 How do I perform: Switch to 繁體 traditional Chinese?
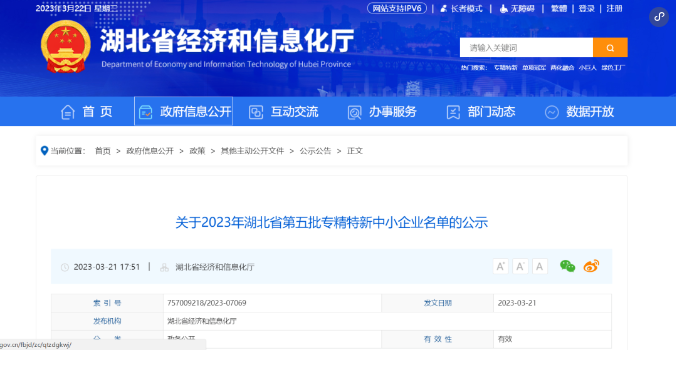pyautogui.click(x=559, y=9)
